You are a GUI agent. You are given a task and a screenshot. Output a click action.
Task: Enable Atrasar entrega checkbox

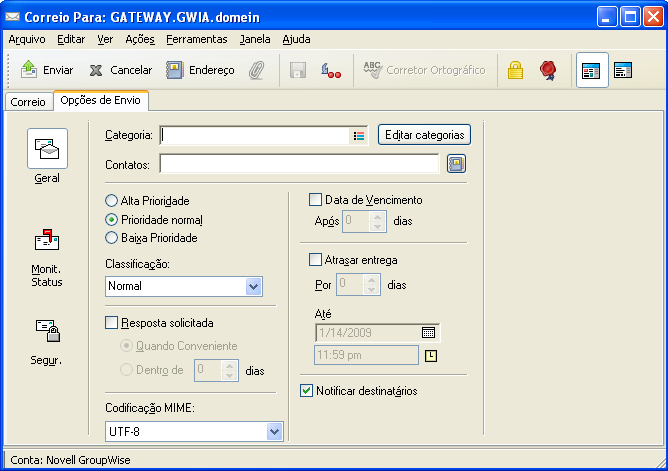pyautogui.click(x=315, y=260)
